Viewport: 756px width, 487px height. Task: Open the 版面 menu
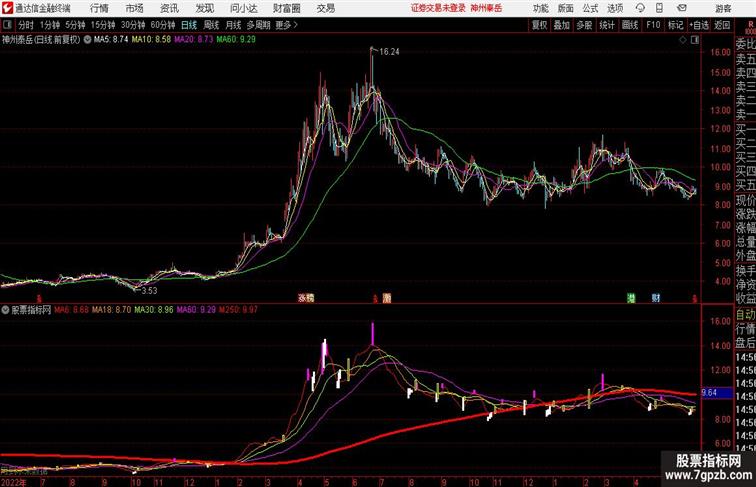click(566, 8)
